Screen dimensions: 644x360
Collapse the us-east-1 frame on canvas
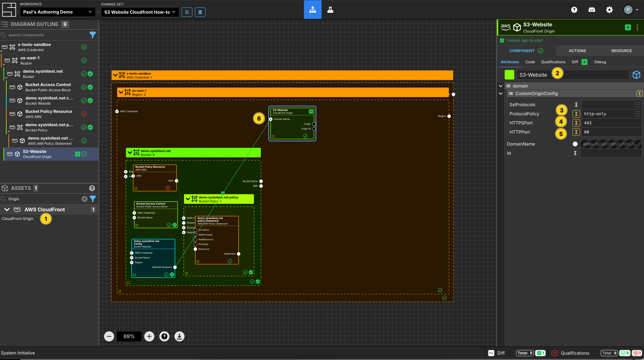point(121,92)
